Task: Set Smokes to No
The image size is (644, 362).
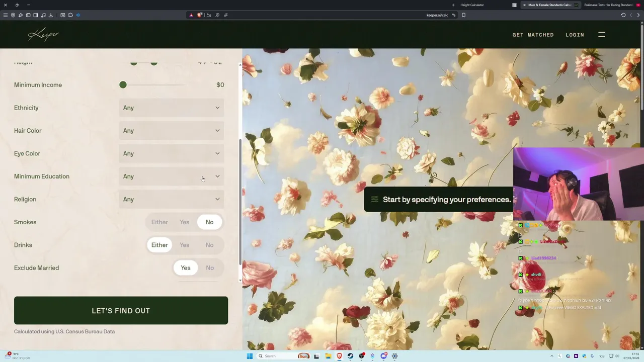Action: tap(209, 222)
